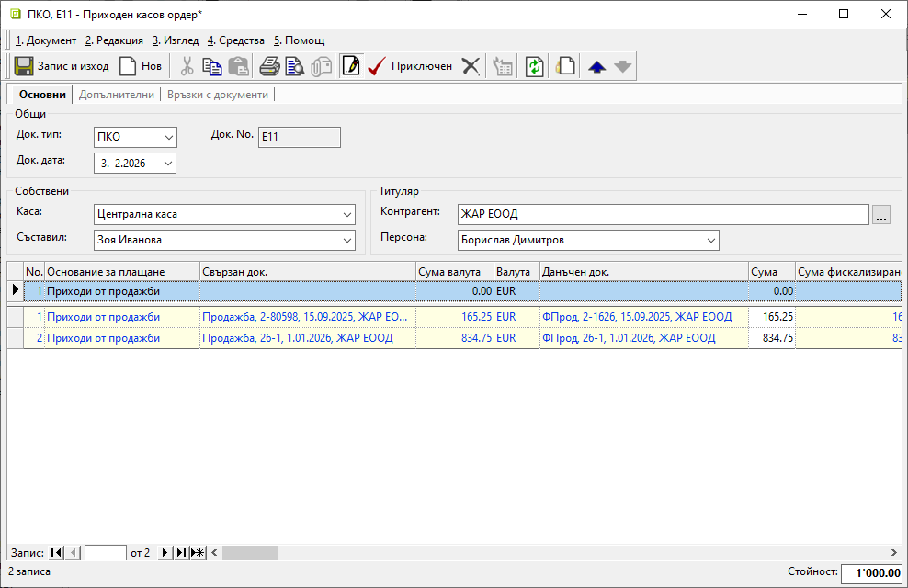Click the Контрагент browse ellipsis button
The image size is (908, 588).
[881, 215]
